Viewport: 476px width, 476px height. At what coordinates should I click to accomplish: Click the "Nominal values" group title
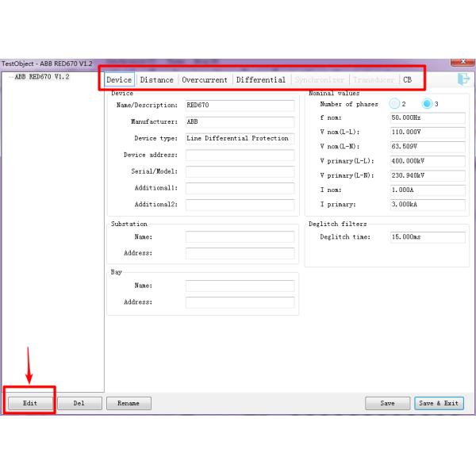(334, 94)
